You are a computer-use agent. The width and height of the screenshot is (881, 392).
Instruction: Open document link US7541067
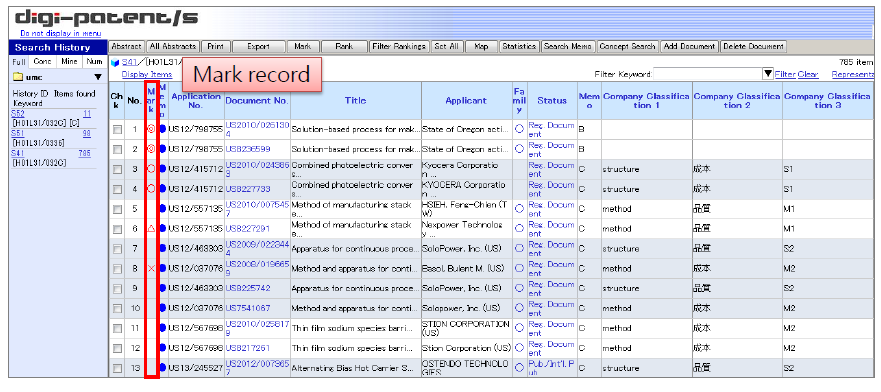pos(248,309)
